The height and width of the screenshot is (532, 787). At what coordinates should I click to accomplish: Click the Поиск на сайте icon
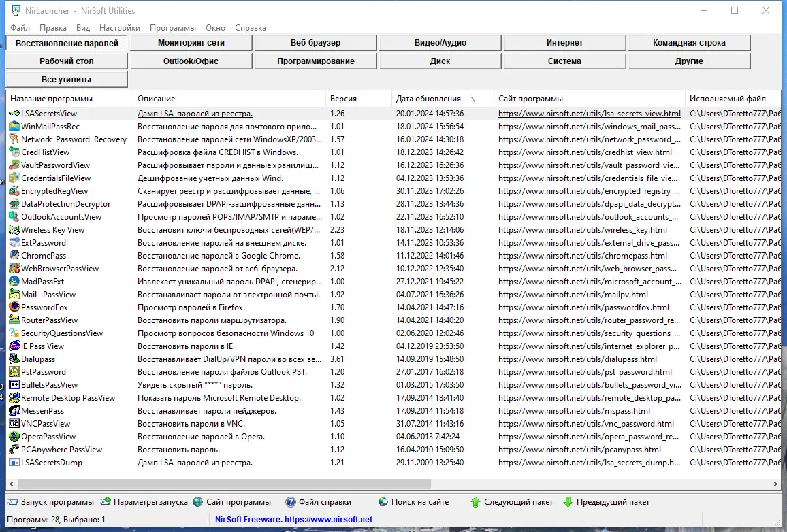383,502
